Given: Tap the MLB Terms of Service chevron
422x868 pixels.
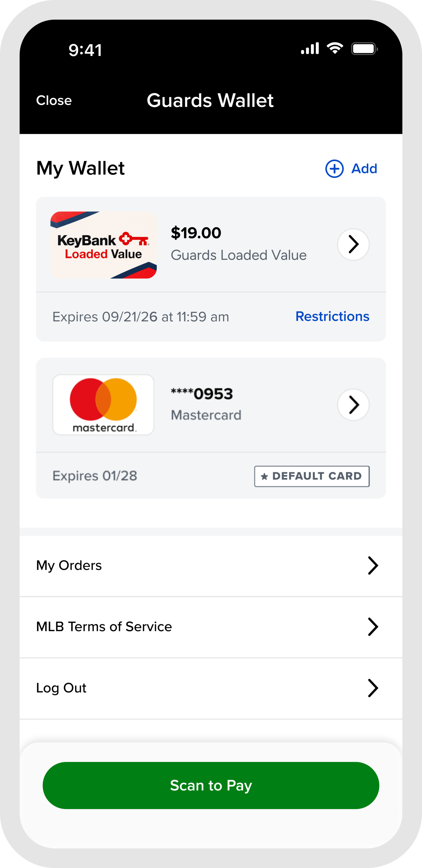Looking at the screenshot, I should [x=373, y=627].
